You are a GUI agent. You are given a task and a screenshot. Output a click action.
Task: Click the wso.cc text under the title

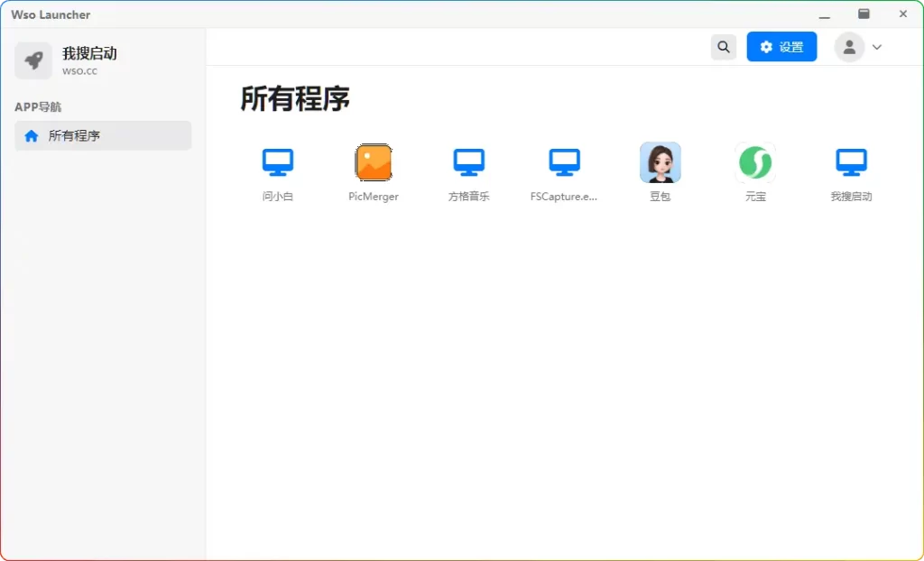[79, 71]
